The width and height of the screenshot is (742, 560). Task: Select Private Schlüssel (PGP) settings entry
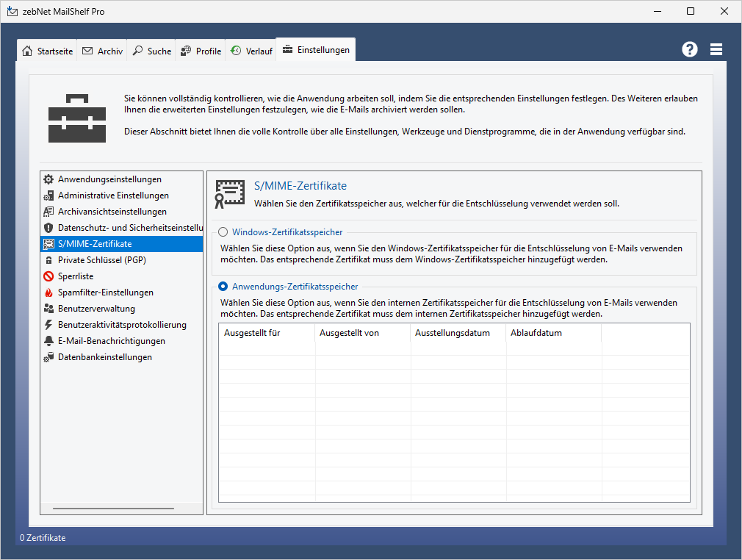click(x=102, y=260)
